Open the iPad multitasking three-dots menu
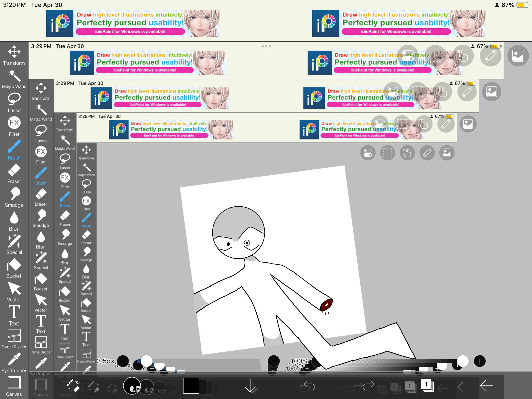 coord(266,46)
